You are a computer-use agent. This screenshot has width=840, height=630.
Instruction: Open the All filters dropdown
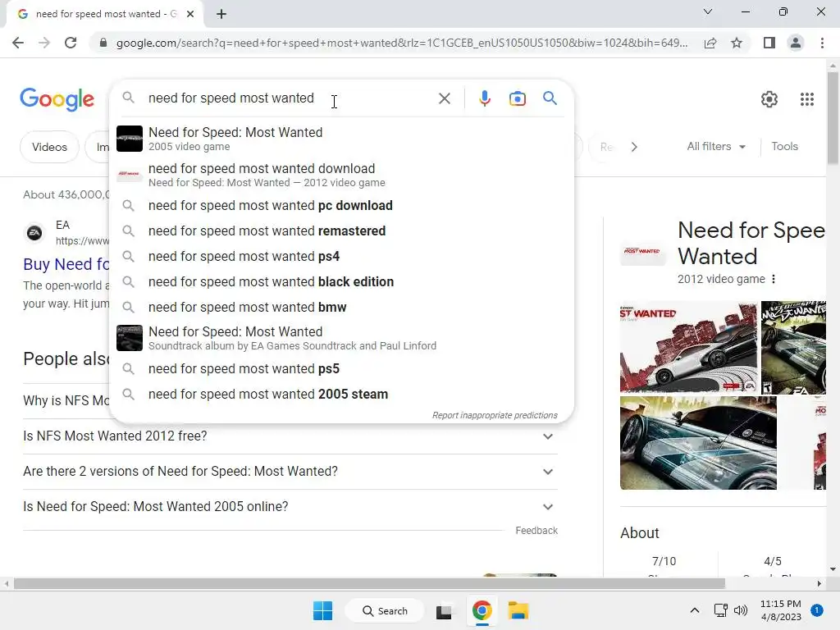(716, 146)
